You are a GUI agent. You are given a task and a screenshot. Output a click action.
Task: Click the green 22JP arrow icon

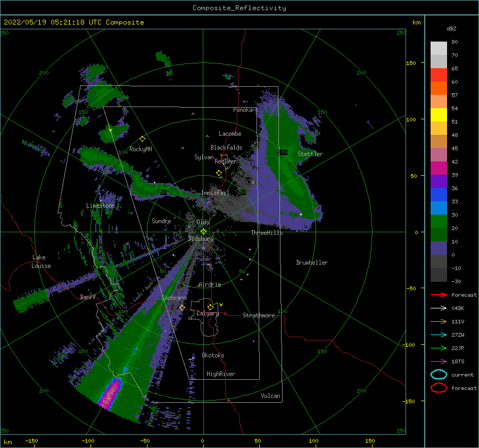(439, 348)
